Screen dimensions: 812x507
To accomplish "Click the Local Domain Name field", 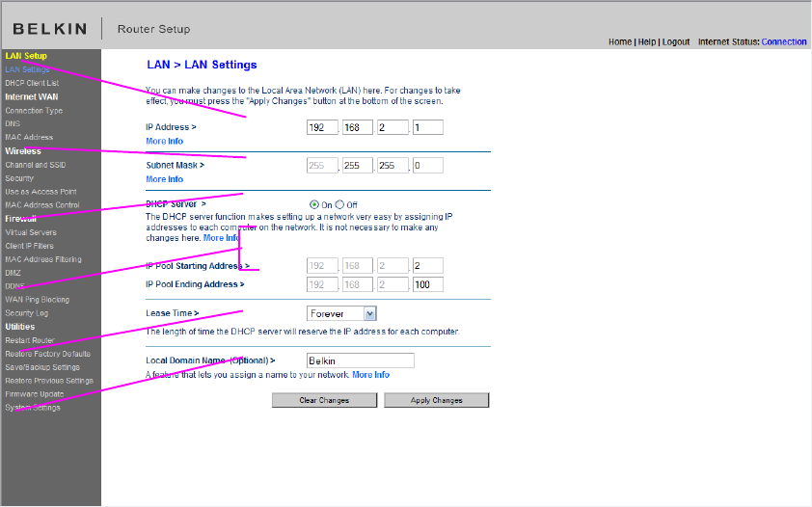I will pos(361,360).
